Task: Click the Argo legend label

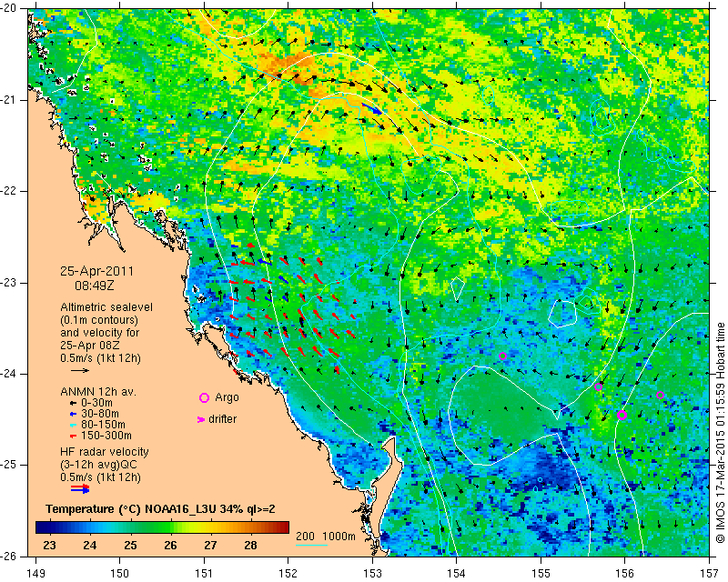Action: pos(227,397)
